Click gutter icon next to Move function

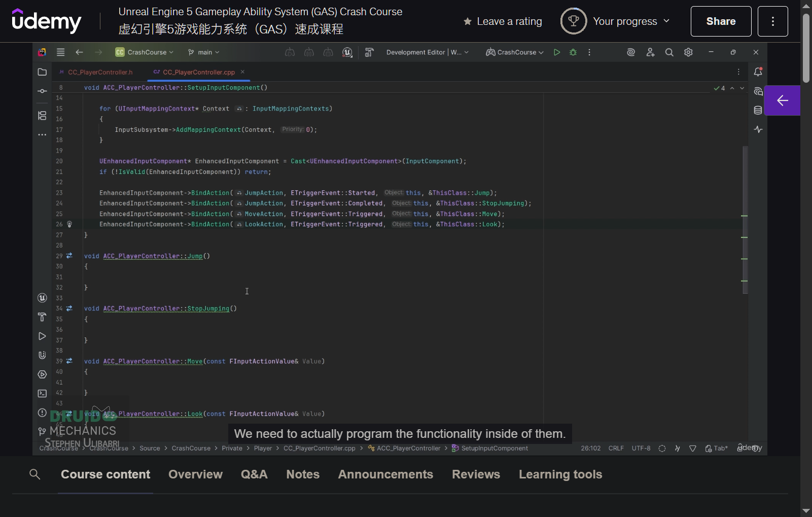pyautogui.click(x=69, y=361)
